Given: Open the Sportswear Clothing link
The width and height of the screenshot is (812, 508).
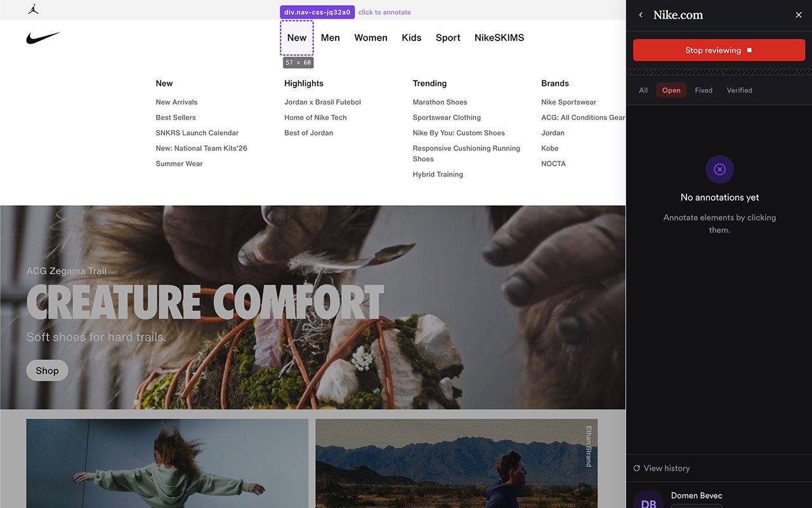Looking at the screenshot, I should (x=447, y=117).
